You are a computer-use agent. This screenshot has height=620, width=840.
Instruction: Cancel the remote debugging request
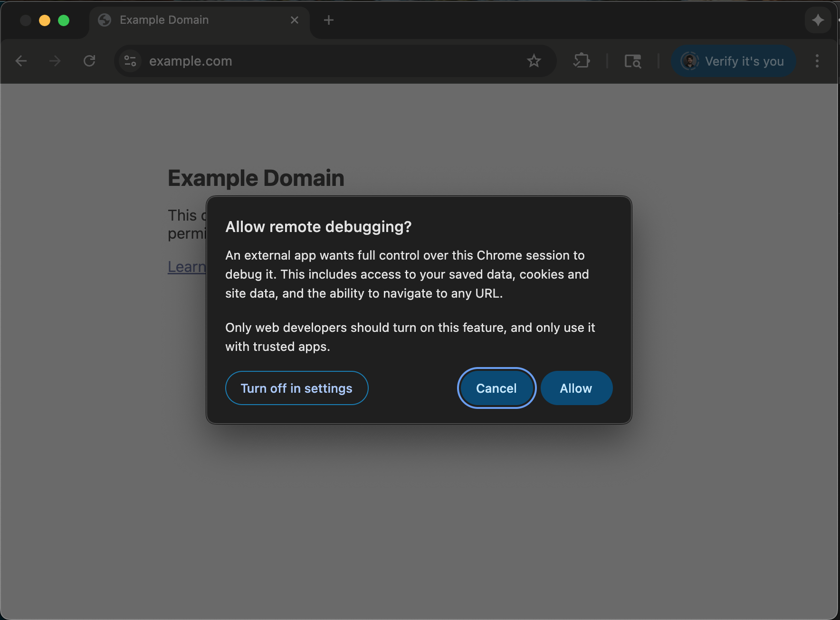496,388
